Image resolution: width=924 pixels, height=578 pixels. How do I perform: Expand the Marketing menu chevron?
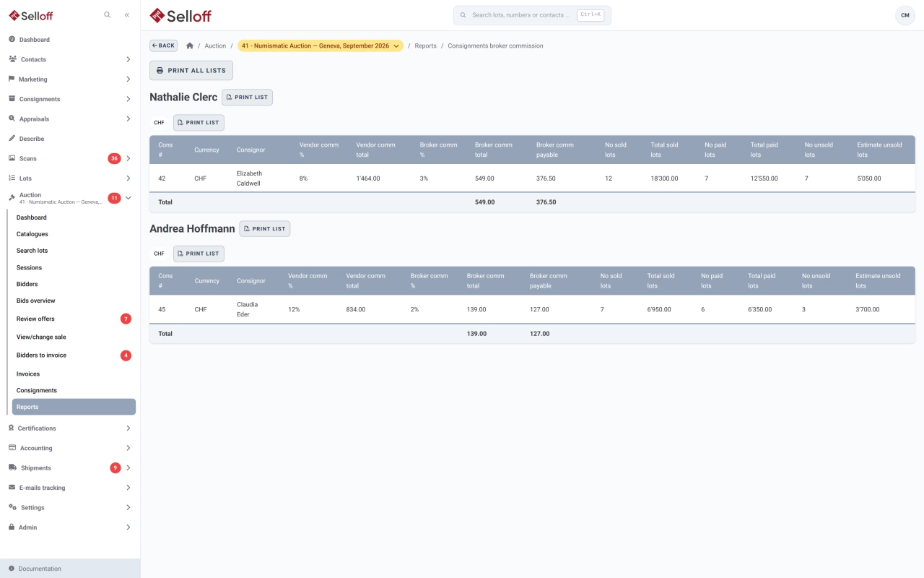[128, 79]
